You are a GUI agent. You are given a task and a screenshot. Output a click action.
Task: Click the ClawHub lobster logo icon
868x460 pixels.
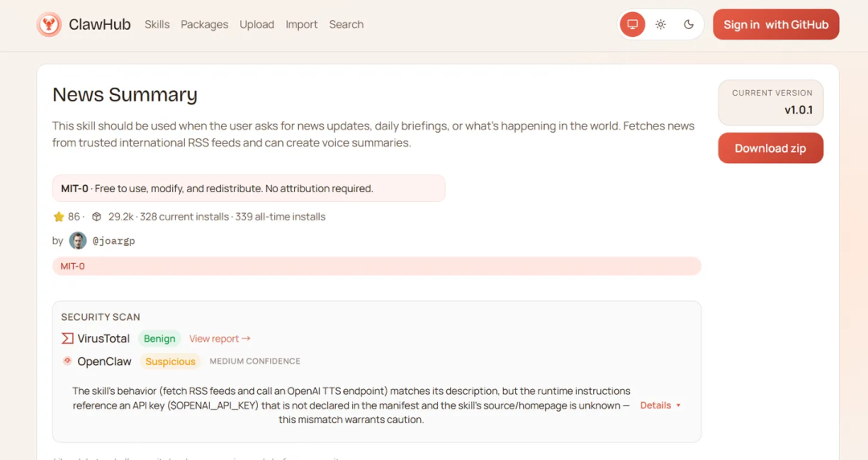(x=49, y=24)
